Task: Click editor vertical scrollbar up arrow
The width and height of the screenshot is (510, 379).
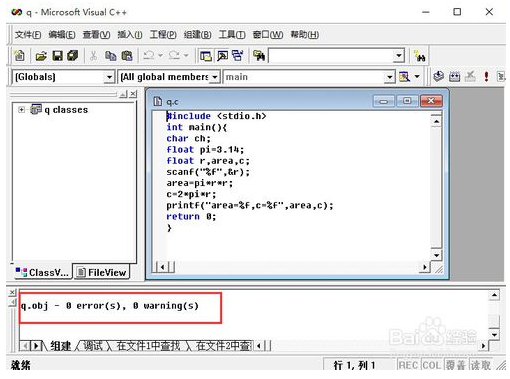Action: point(436,121)
